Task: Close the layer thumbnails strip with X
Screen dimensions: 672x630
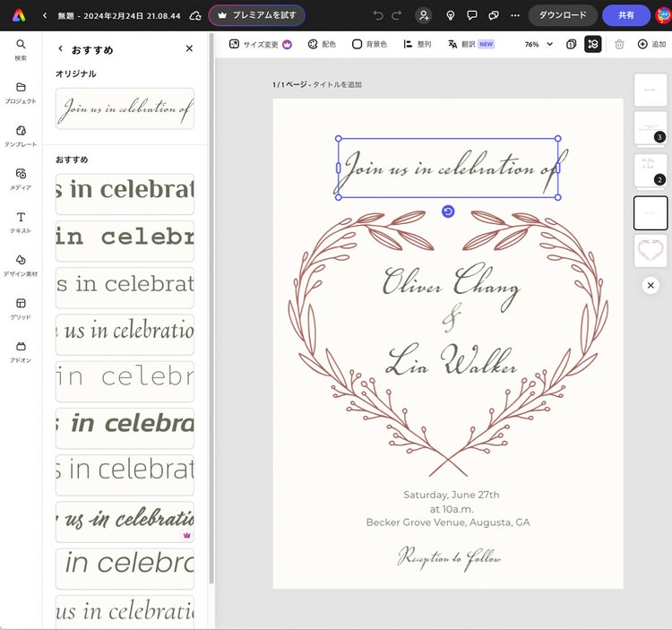Action: [650, 285]
